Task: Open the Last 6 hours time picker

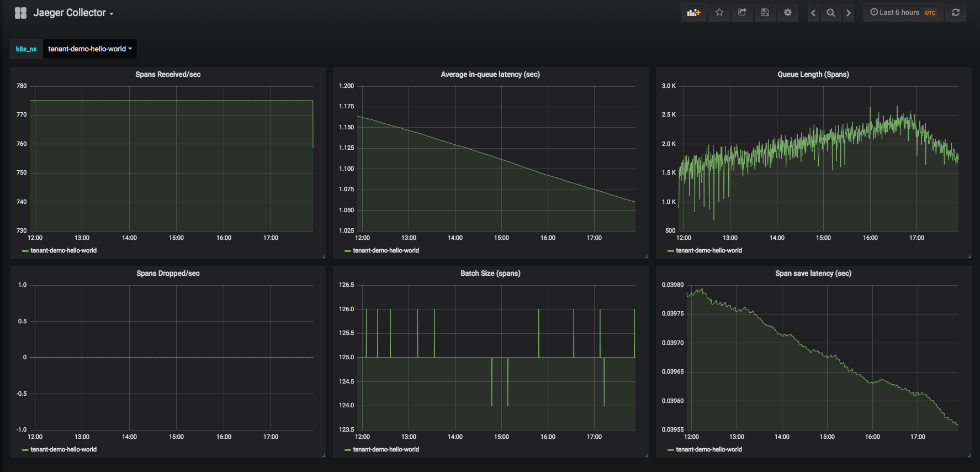Action: [903, 13]
